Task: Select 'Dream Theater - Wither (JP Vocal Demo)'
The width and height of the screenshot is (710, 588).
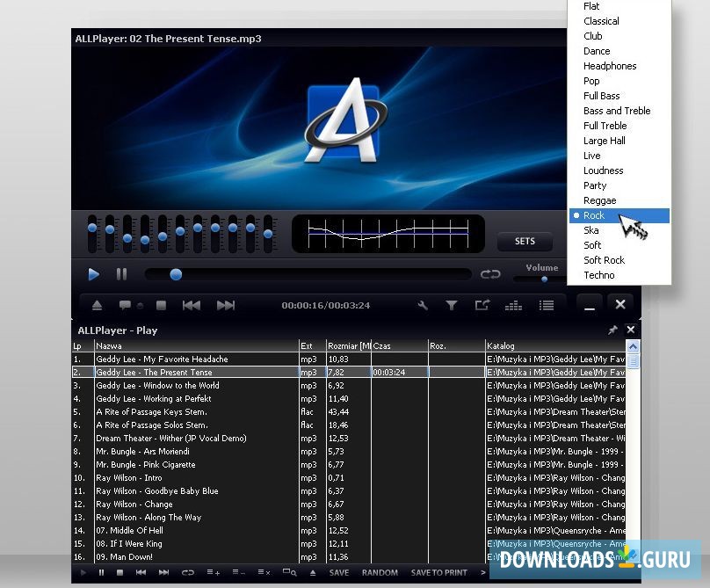Action: click(x=348, y=439)
